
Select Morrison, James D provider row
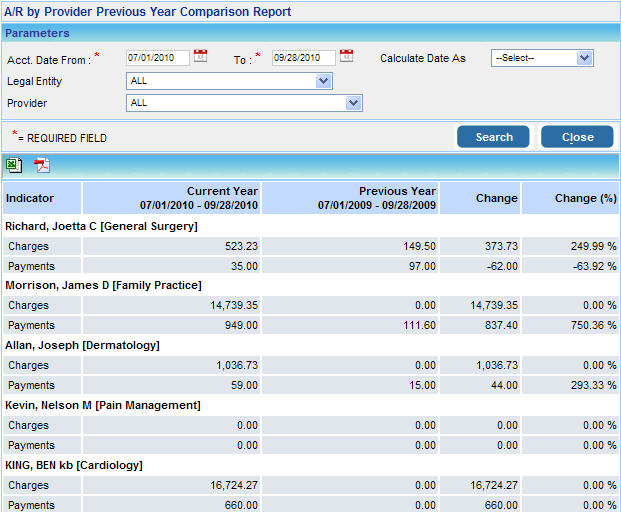(x=104, y=286)
